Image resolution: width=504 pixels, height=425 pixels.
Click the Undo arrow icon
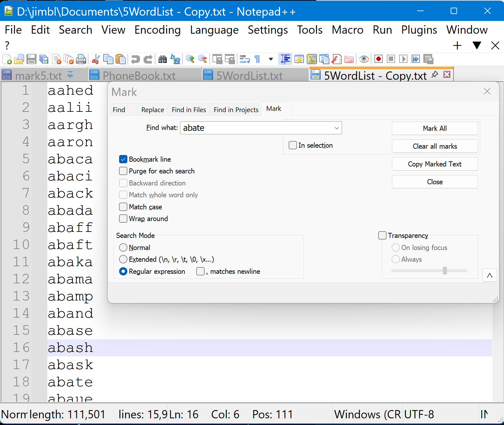(135, 59)
